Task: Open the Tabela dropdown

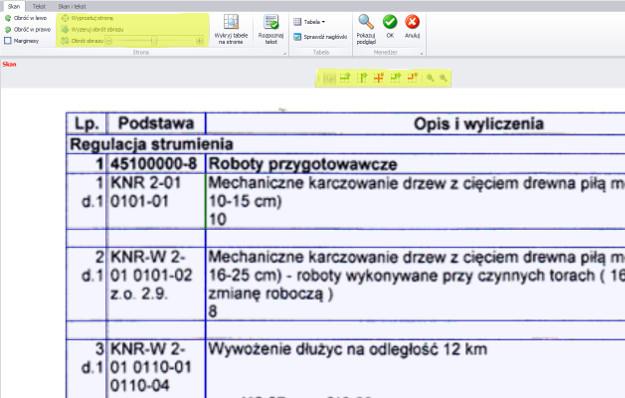Action: point(309,22)
